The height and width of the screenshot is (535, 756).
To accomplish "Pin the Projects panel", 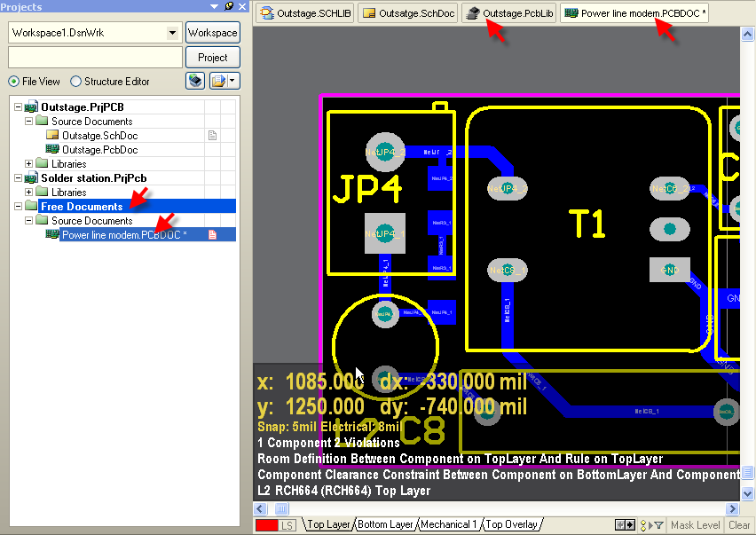I will 229,6.
